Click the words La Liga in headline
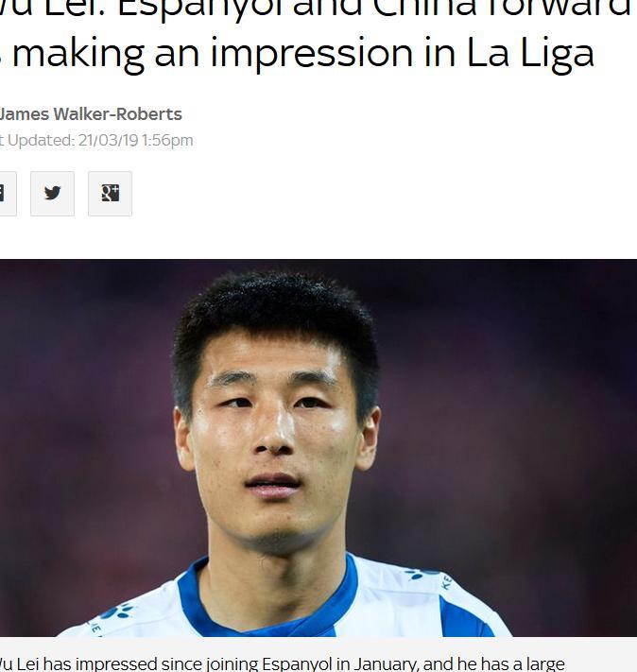 click(x=531, y=53)
